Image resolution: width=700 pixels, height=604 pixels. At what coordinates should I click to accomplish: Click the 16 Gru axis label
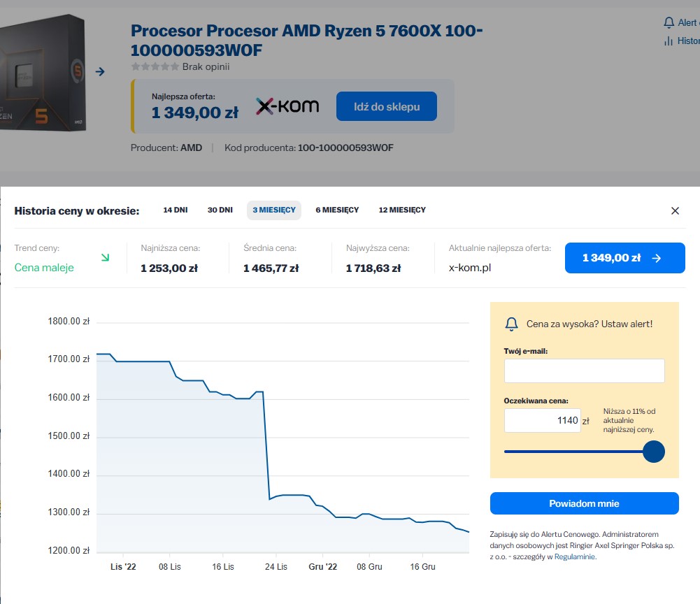pyautogui.click(x=423, y=566)
